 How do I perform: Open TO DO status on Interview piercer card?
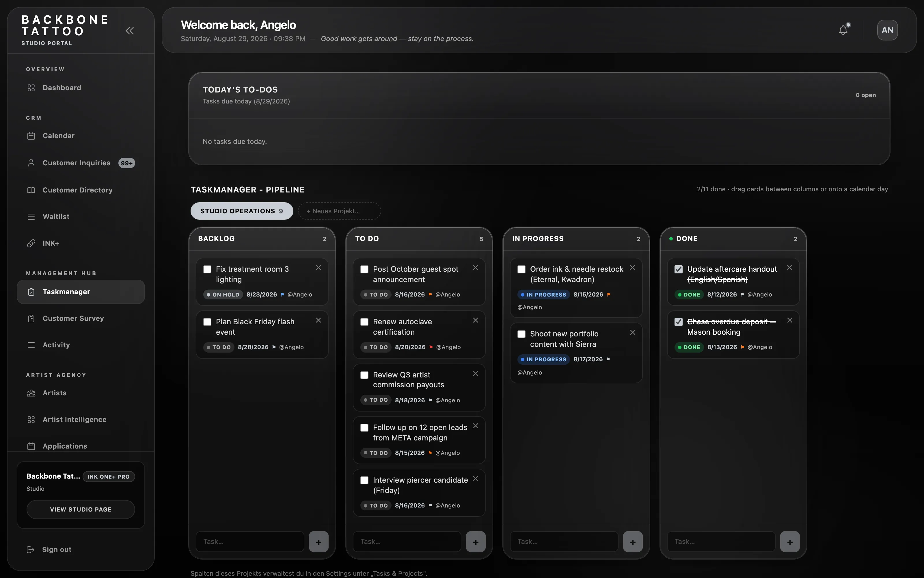coord(376,505)
